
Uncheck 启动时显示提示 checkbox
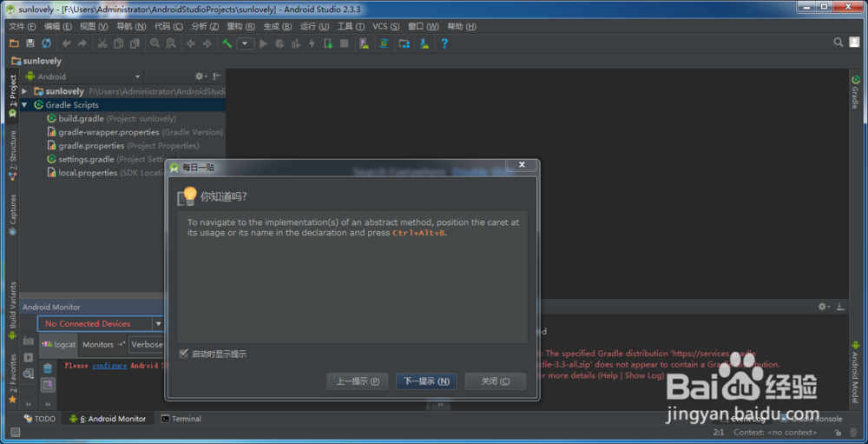(x=183, y=354)
